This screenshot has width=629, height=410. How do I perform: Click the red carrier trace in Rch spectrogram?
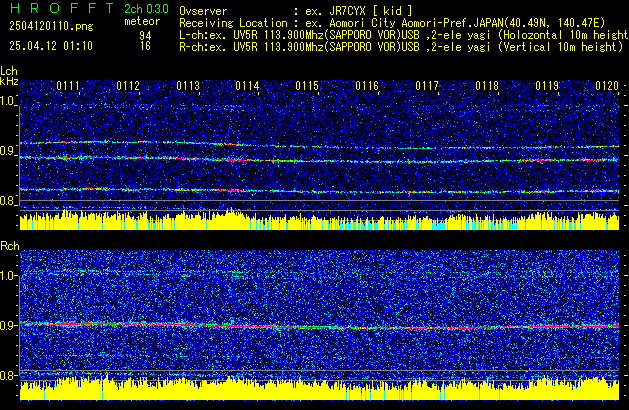[x=319, y=326]
